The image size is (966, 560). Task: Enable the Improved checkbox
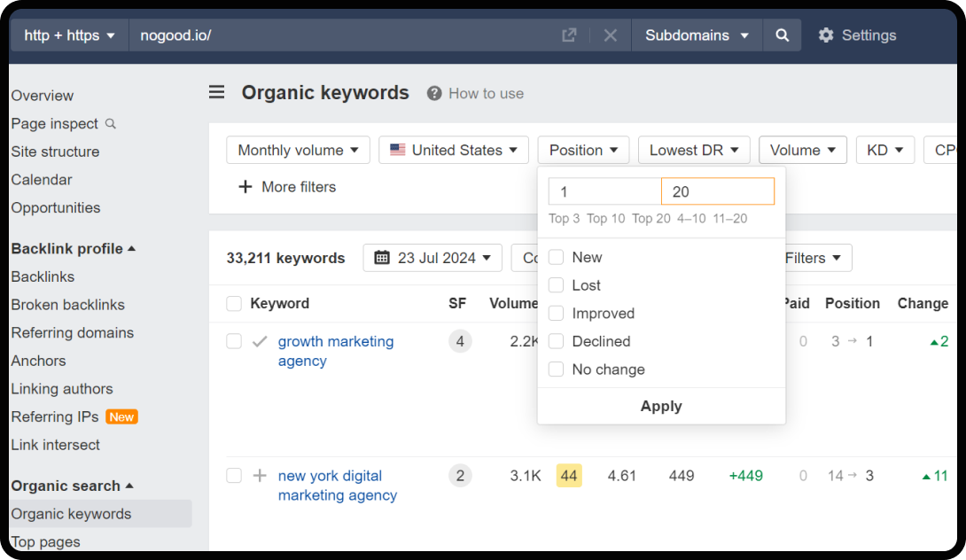click(x=556, y=314)
